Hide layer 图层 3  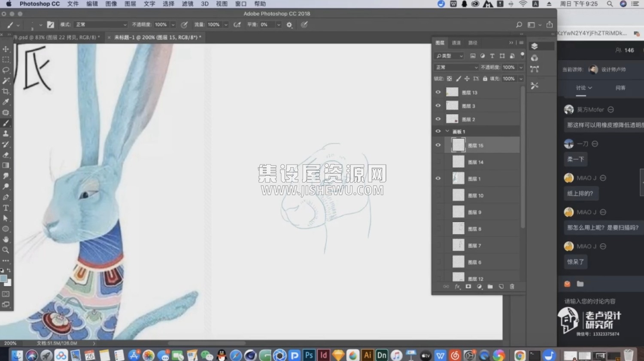pos(438,106)
